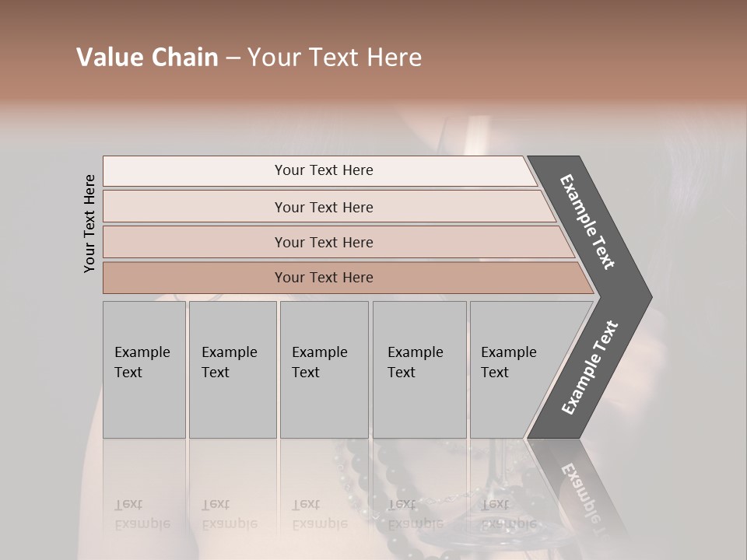
Task: Select the topmost lightest 'Your Text Here' bar
Action: pyautogui.click(x=323, y=170)
